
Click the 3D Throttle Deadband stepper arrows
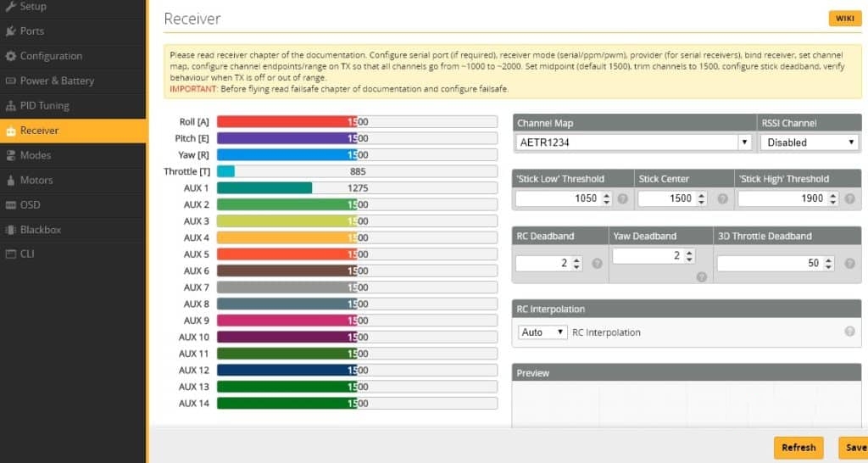[x=828, y=264]
